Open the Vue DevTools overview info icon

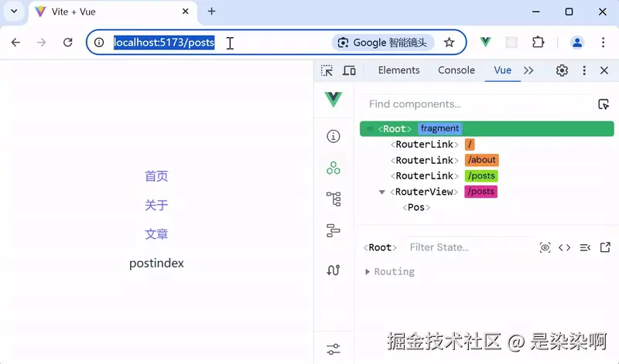[x=333, y=137]
